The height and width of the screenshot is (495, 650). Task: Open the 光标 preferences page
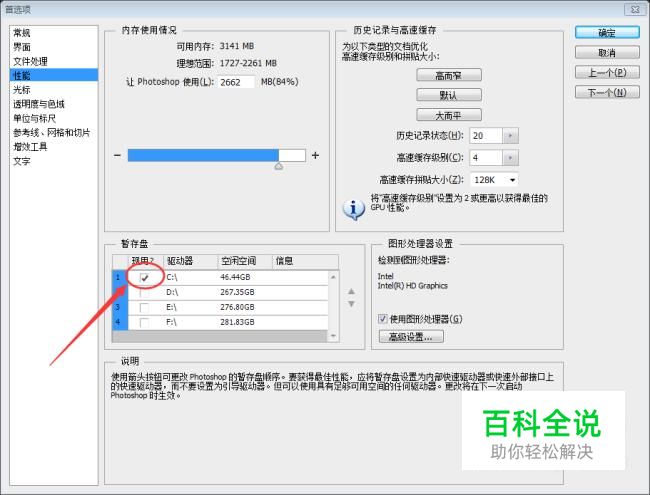point(22,90)
